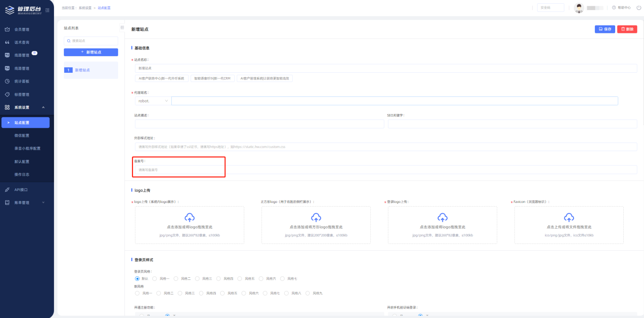
Task: Collapse the 站点列表 panel toggle icon
Action: click(x=122, y=28)
